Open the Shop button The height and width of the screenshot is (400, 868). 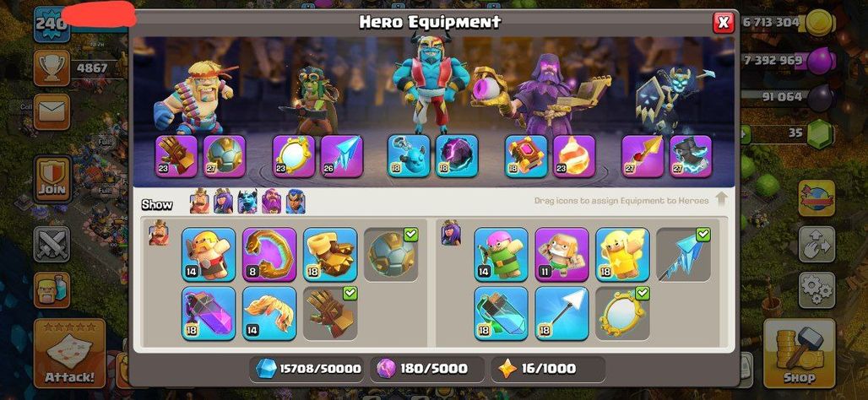pos(799,354)
